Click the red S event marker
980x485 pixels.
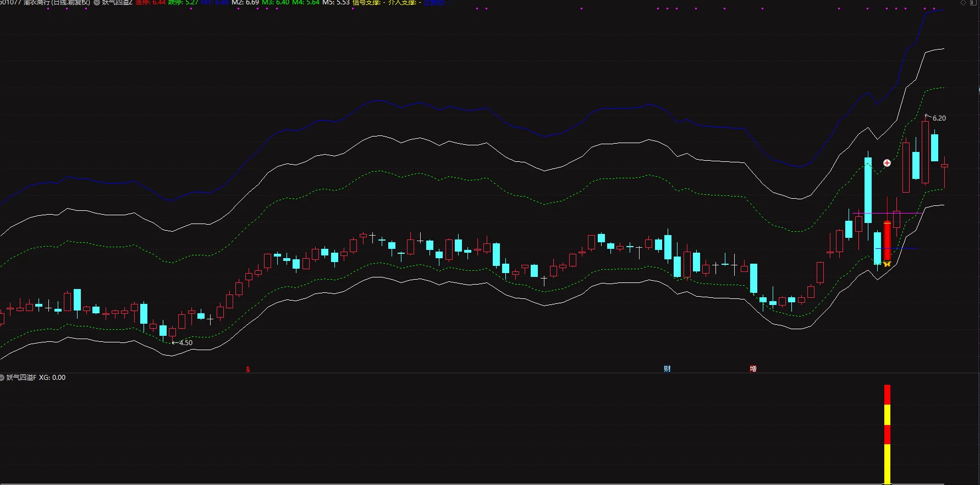(248, 369)
